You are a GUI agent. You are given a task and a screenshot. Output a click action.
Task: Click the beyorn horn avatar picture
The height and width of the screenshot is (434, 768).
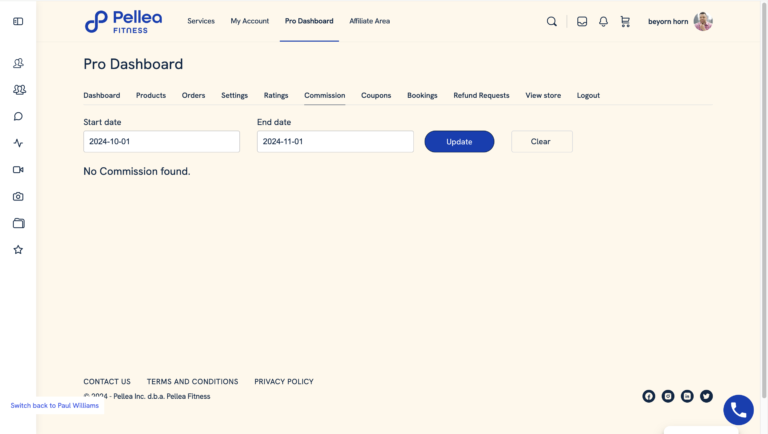click(703, 22)
